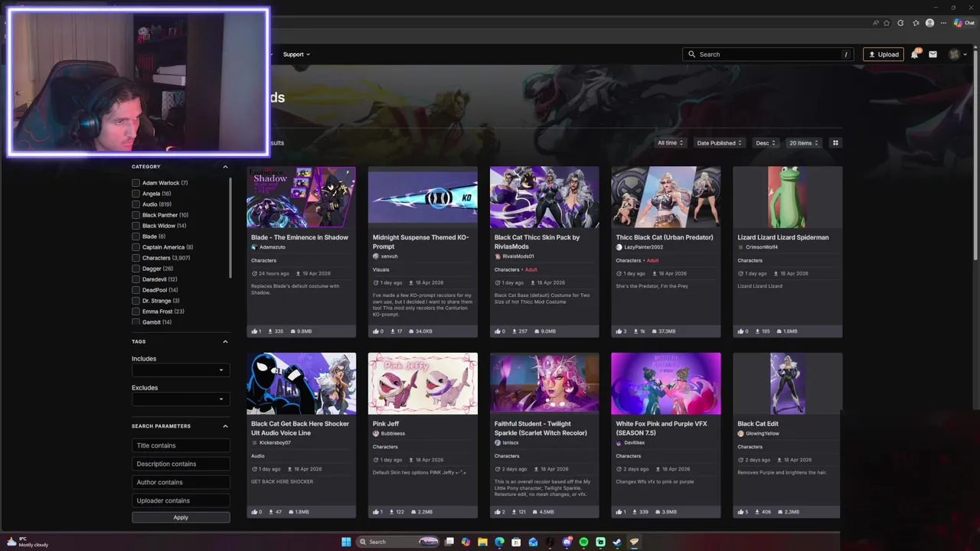Click the Upload button
This screenshot has width=980, height=551.
coord(883,54)
